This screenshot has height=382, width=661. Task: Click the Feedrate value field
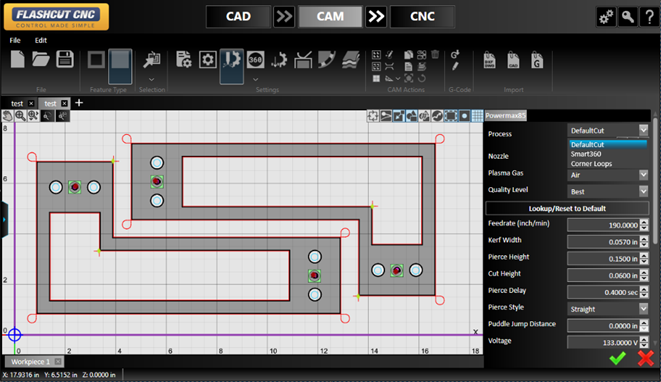[603, 225]
